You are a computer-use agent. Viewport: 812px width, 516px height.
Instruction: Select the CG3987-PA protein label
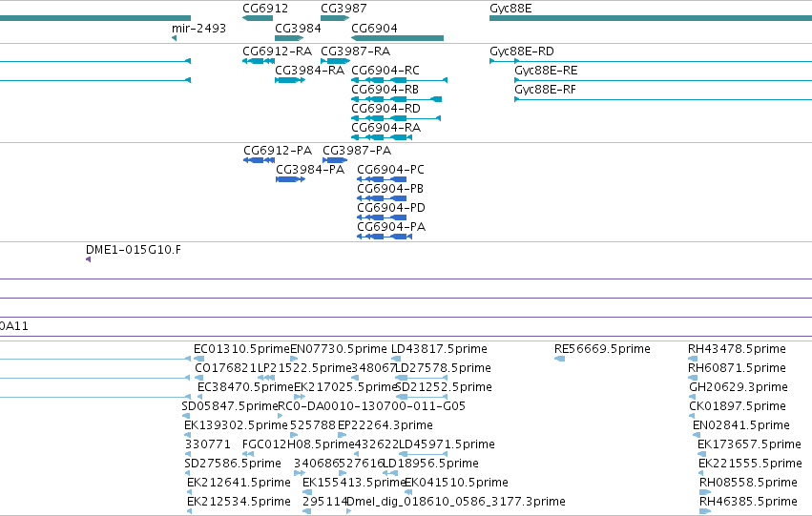(x=357, y=151)
